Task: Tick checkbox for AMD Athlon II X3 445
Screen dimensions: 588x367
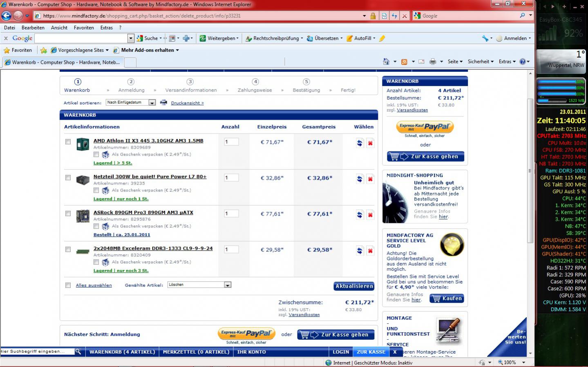Action: (x=68, y=142)
